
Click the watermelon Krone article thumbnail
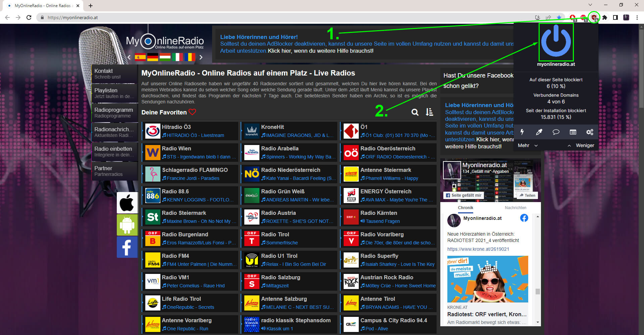coord(487,279)
